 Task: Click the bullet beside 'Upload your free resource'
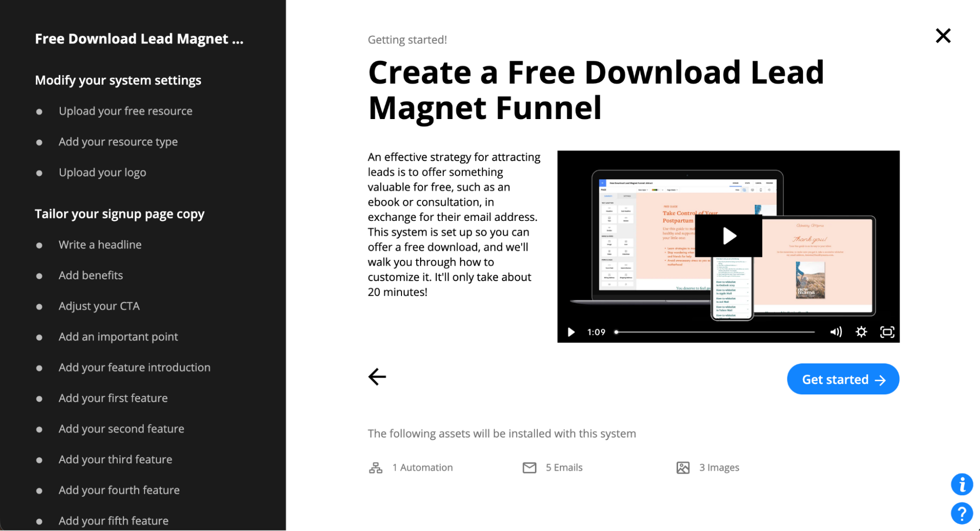(x=39, y=112)
